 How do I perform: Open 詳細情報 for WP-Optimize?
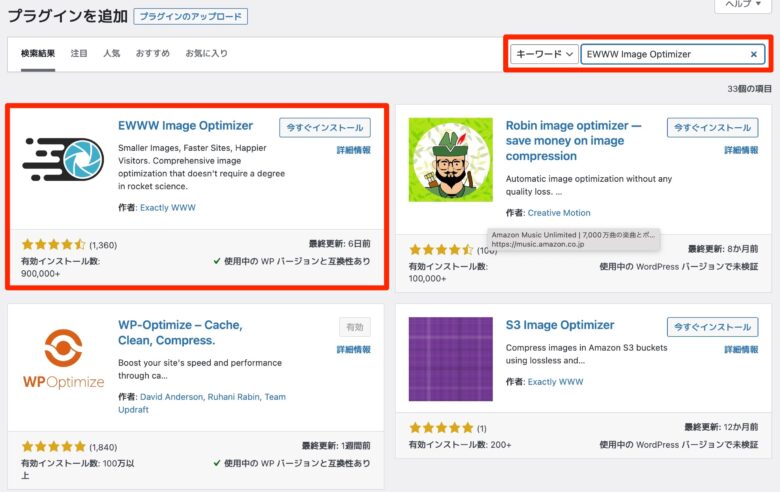tap(354, 350)
